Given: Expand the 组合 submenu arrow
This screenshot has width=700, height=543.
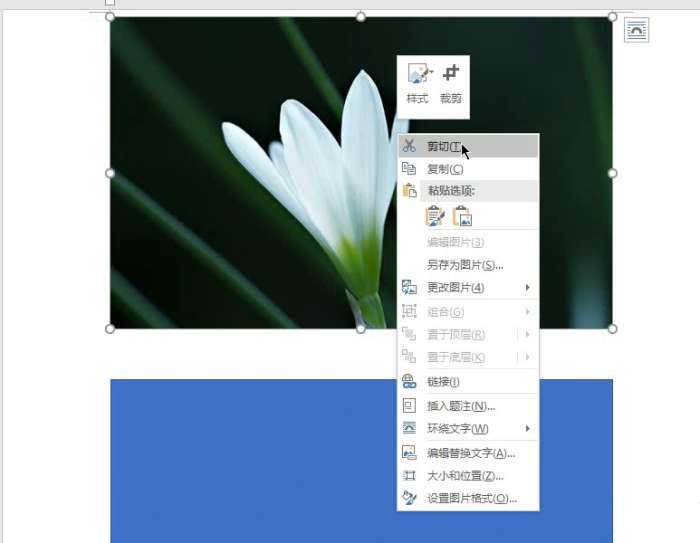Looking at the screenshot, I should pyautogui.click(x=528, y=311).
